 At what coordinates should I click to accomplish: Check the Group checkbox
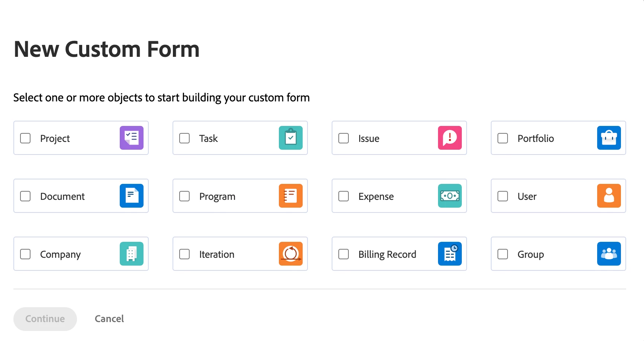coord(503,254)
